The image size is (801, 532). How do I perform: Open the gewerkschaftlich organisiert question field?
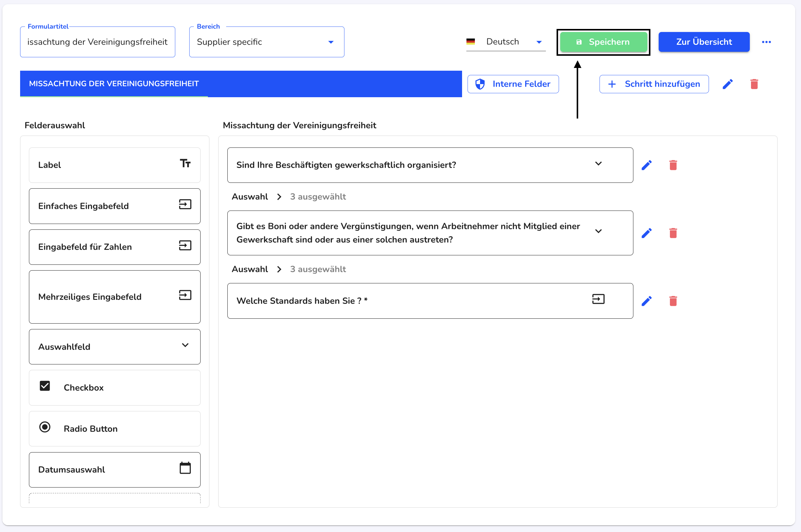point(430,165)
